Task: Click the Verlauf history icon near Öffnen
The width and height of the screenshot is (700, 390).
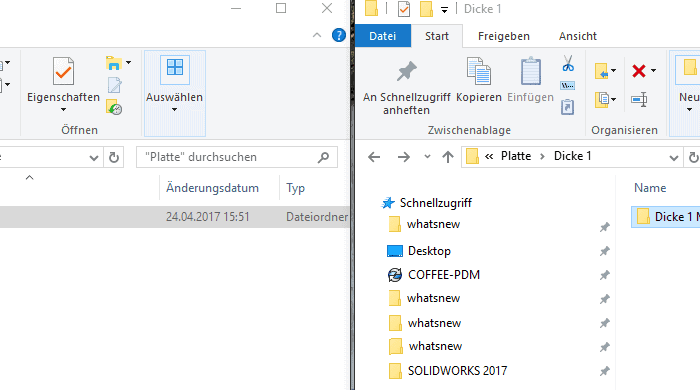Action: pyautogui.click(x=114, y=107)
